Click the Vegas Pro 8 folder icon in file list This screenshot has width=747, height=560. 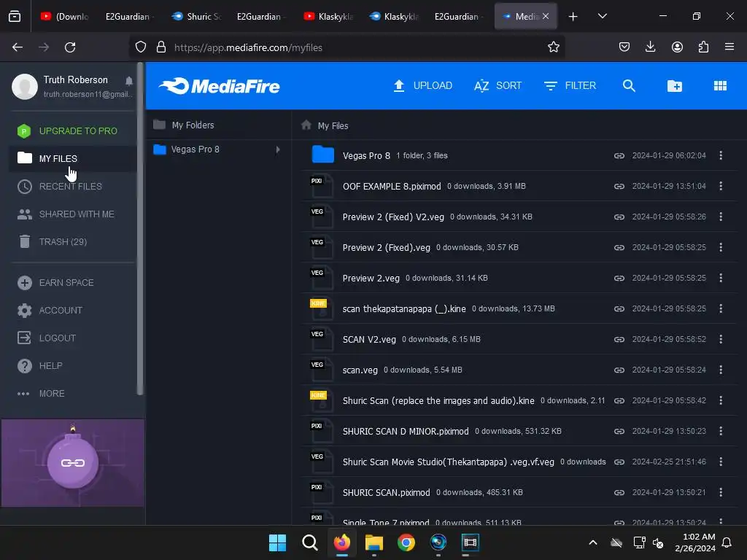(x=322, y=155)
